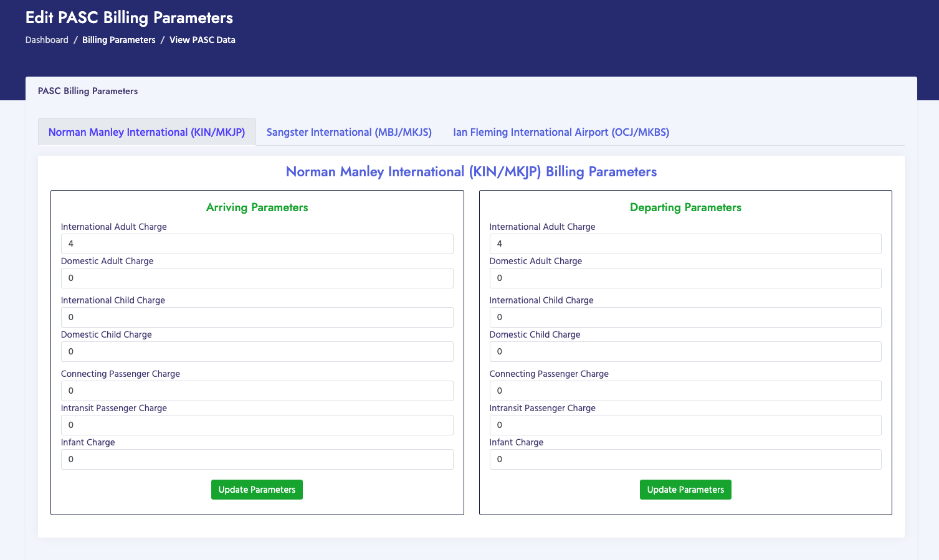This screenshot has width=939, height=560.
Task: Click Update Parameters under Arriving Parameters
Action: 257,490
